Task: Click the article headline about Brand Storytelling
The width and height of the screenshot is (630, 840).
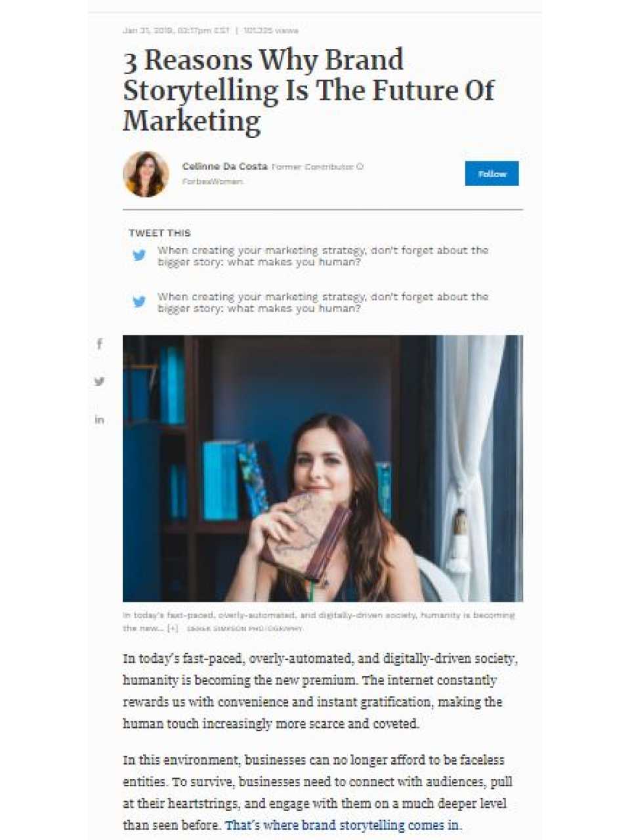Action: (x=308, y=91)
